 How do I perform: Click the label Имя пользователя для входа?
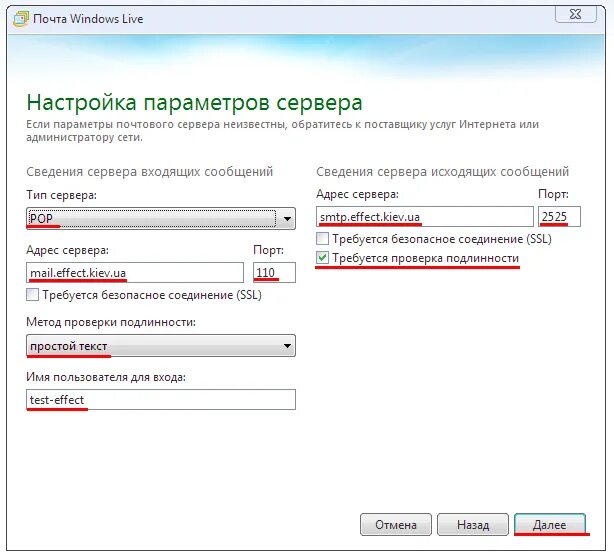(106, 377)
